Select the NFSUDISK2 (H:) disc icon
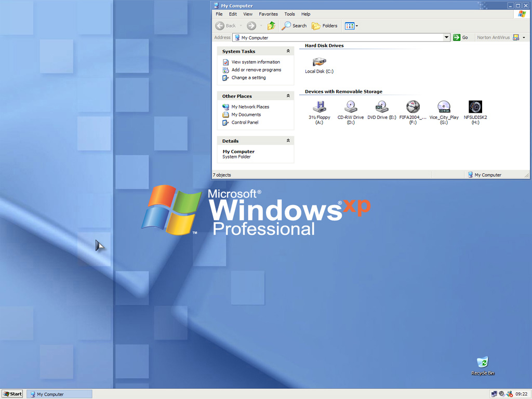 click(x=475, y=107)
